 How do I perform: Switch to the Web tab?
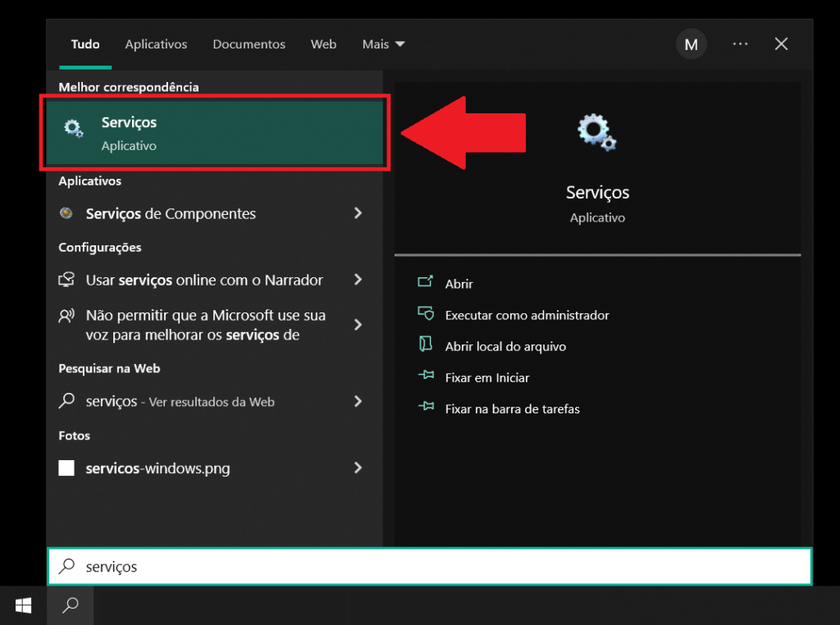[x=323, y=44]
